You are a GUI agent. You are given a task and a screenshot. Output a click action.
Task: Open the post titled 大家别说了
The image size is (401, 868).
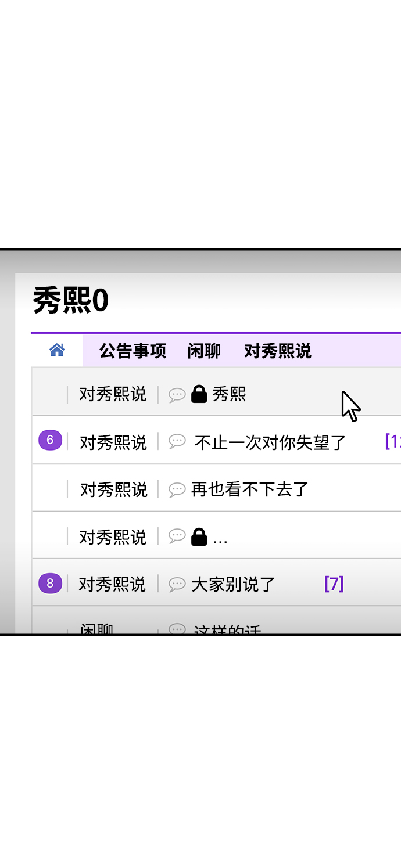(234, 584)
